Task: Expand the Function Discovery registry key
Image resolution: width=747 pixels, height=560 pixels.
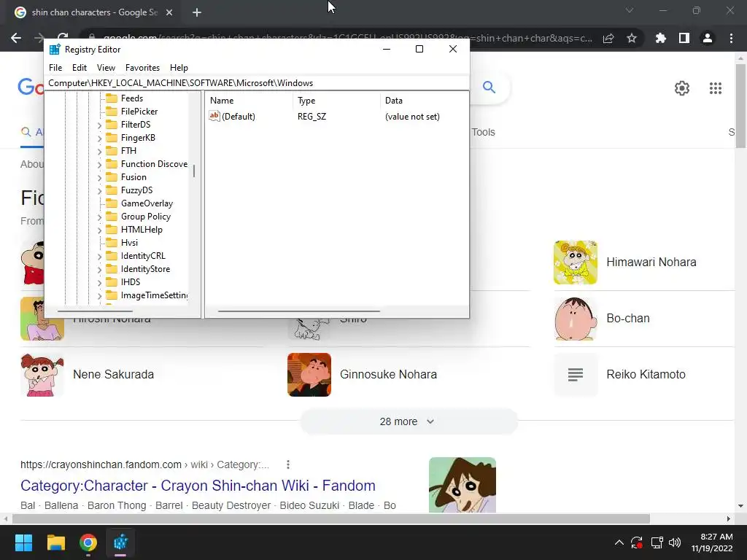Action: coord(99,164)
